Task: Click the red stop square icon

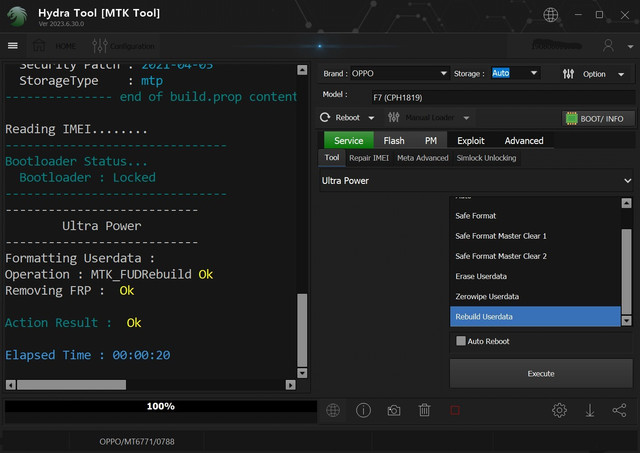Action: click(455, 411)
